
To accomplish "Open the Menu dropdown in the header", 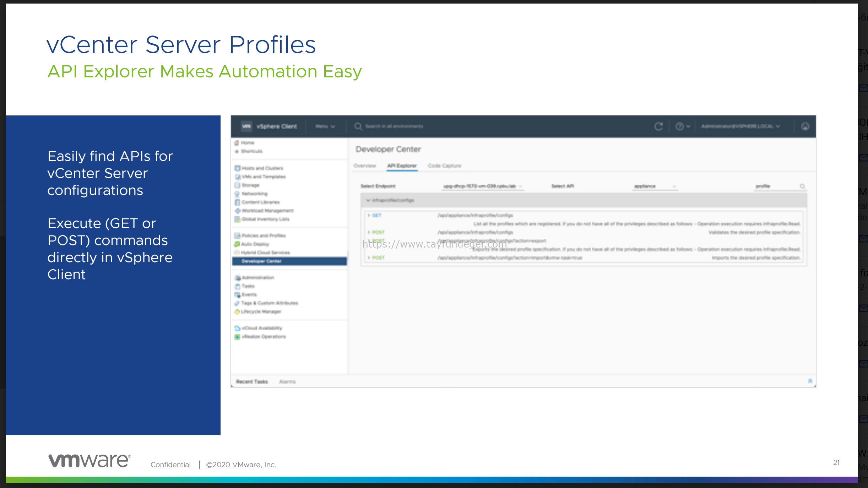I will click(x=325, y=126).
